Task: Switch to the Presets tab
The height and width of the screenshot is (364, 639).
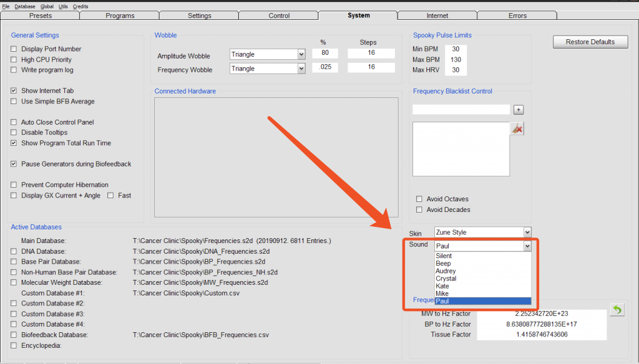Action: 41,16
